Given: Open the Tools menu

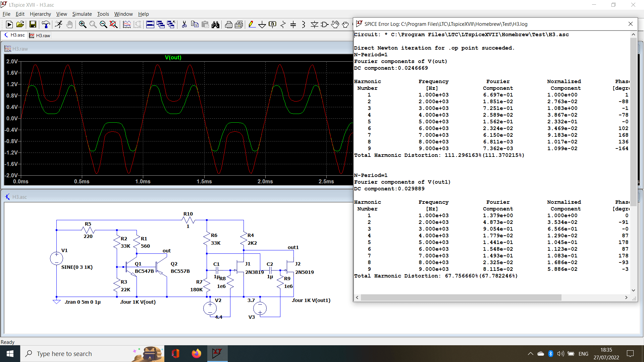Looking at the screenshot, I should [103, 14].
